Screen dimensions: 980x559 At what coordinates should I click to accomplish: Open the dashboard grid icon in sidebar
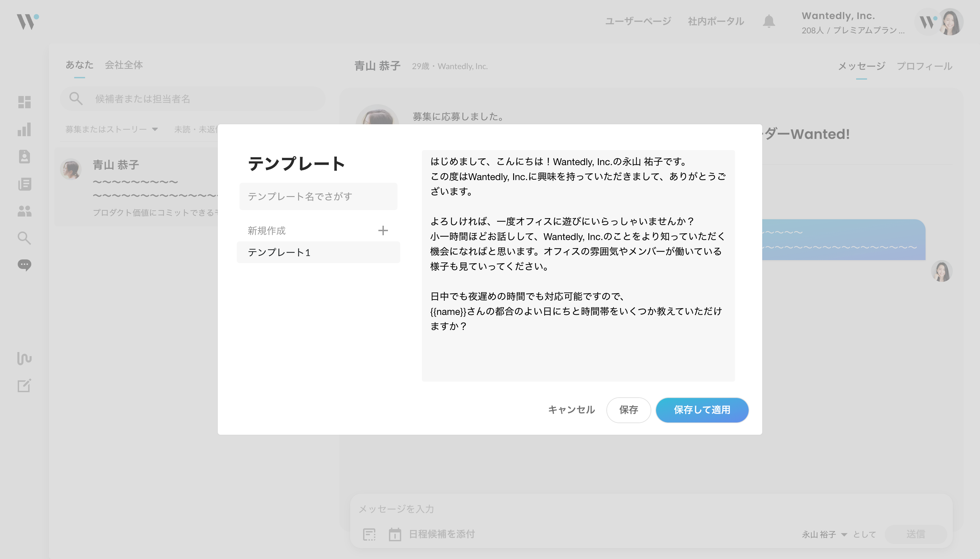pyautogui.click(x=24, y=102)
